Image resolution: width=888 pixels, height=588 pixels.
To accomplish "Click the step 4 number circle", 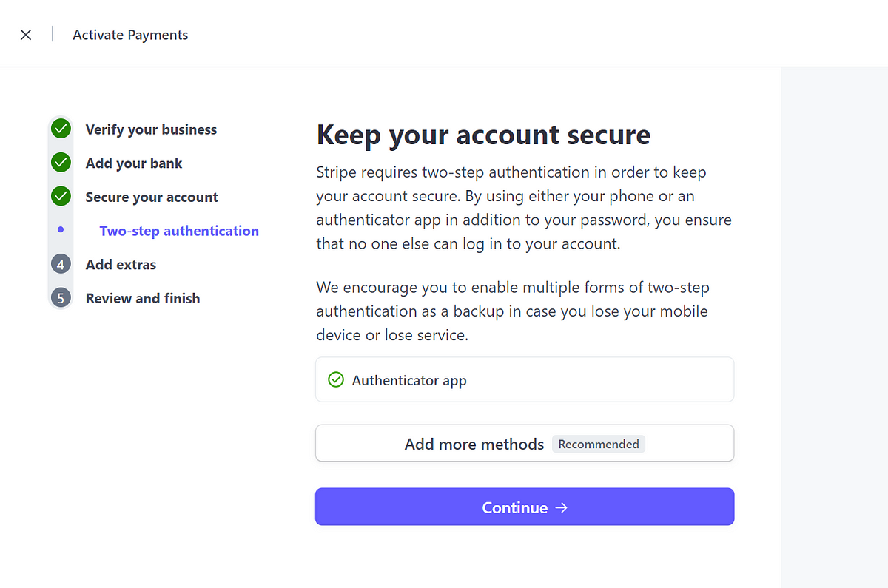I will (61, 264).
